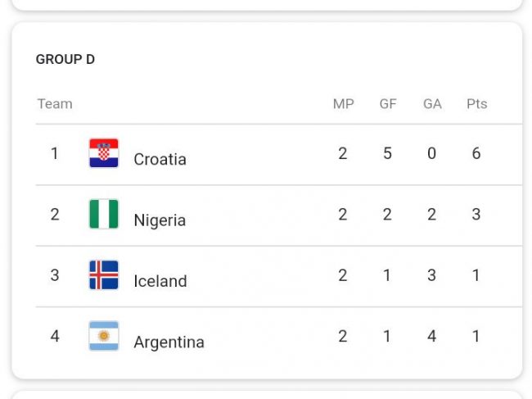Click the Pts column header
Viewport: 532px width, 399px height.
pyautogui.click(x=476, y=104)
